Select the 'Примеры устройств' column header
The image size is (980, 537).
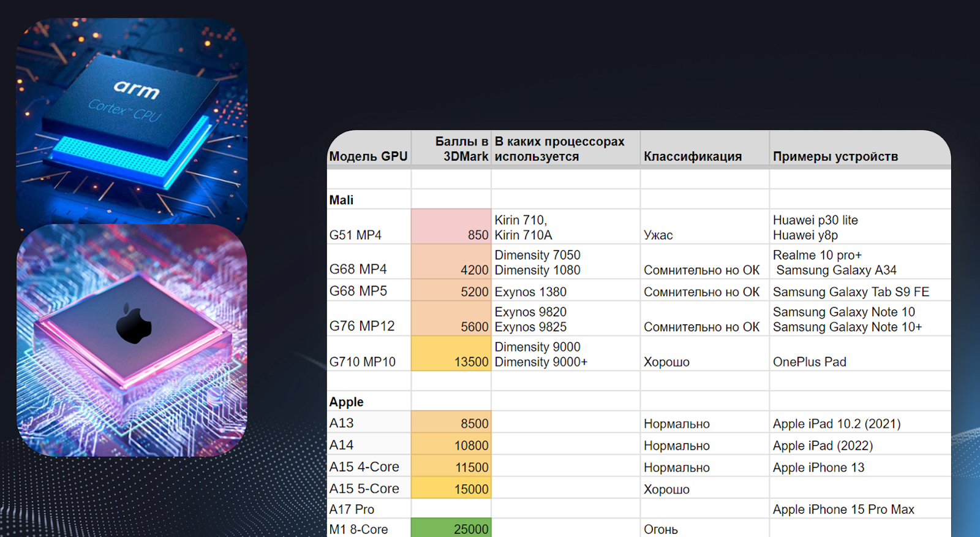point(860,148)
